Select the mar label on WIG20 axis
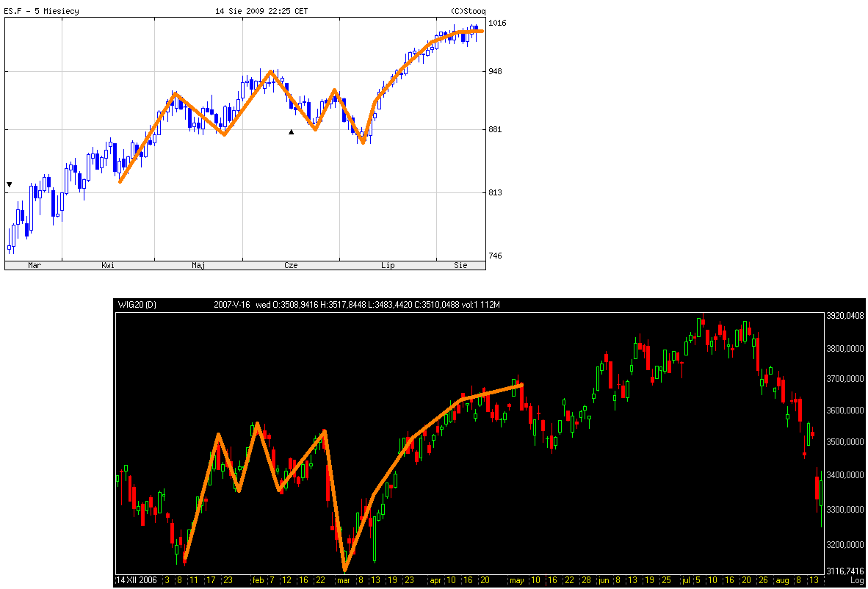This screenshot has height=589, width=868. 343,580
